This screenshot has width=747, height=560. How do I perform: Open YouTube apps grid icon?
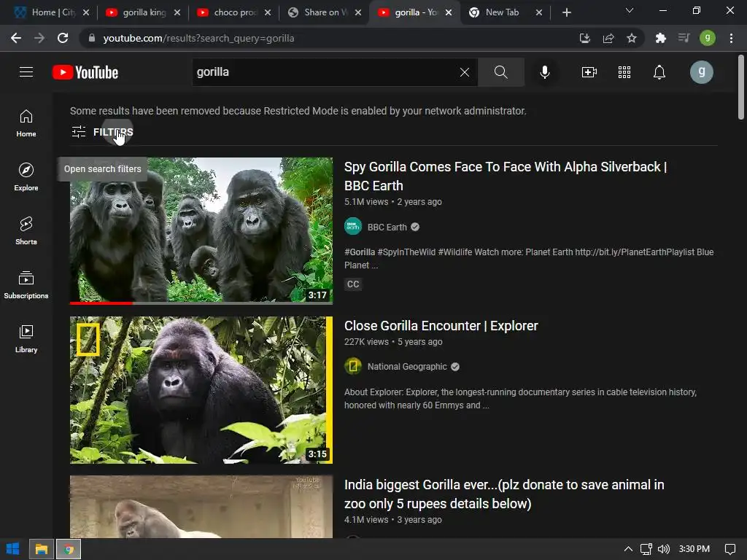point(624,72)
